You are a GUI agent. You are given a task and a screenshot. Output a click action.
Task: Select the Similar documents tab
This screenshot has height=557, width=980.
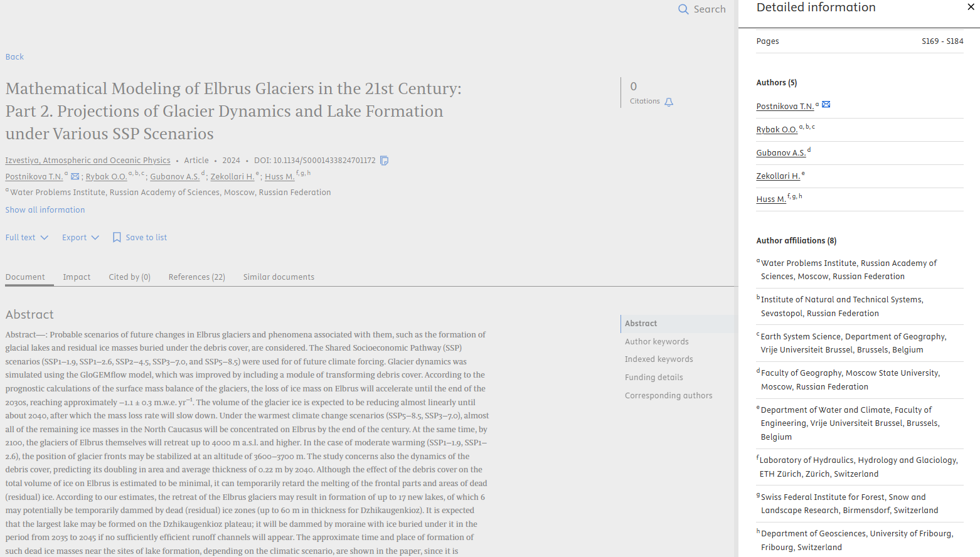click(x=279, y=277)
